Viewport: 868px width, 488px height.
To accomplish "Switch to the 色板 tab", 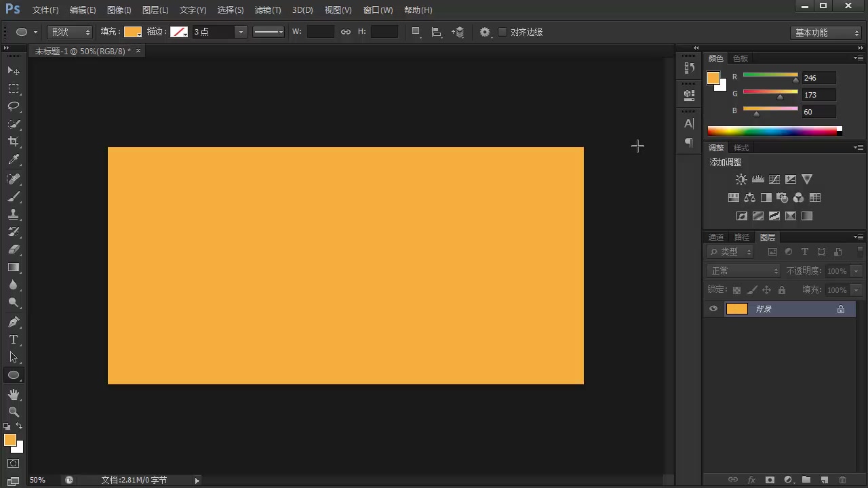I will (x=741, y=59).
